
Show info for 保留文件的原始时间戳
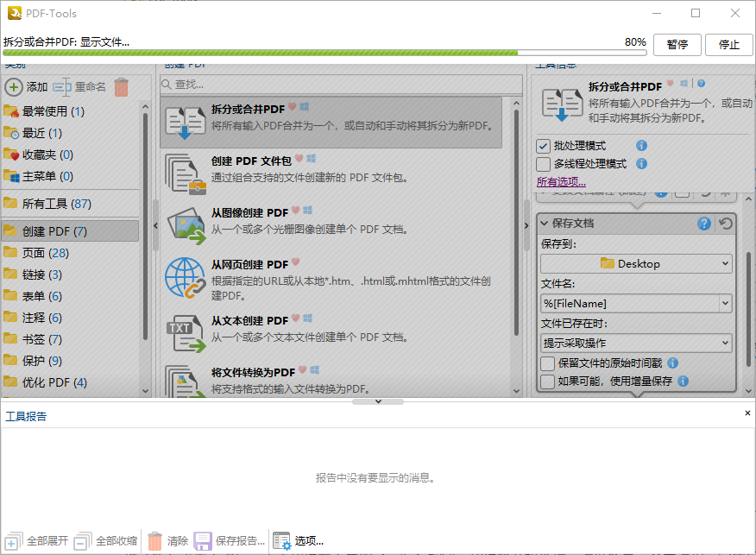click(673, 363)
